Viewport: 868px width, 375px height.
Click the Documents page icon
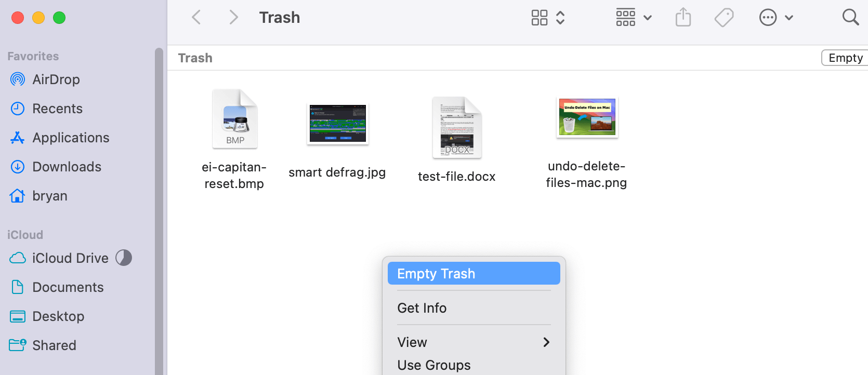point(18,287)
